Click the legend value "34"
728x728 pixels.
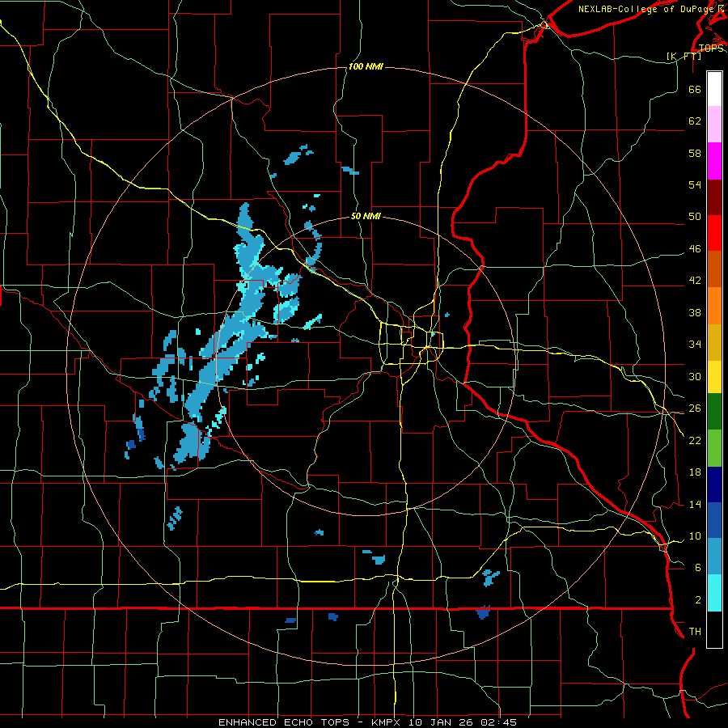(695, 345)
